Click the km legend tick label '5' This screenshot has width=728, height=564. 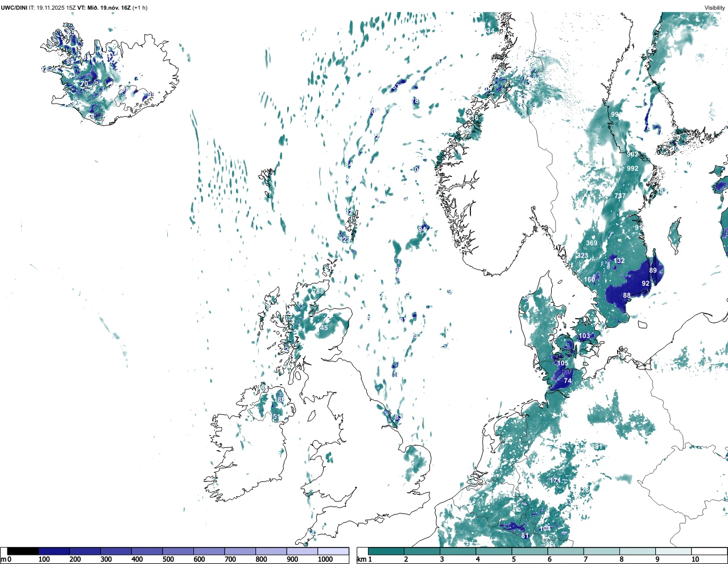(x=514, y=559)
